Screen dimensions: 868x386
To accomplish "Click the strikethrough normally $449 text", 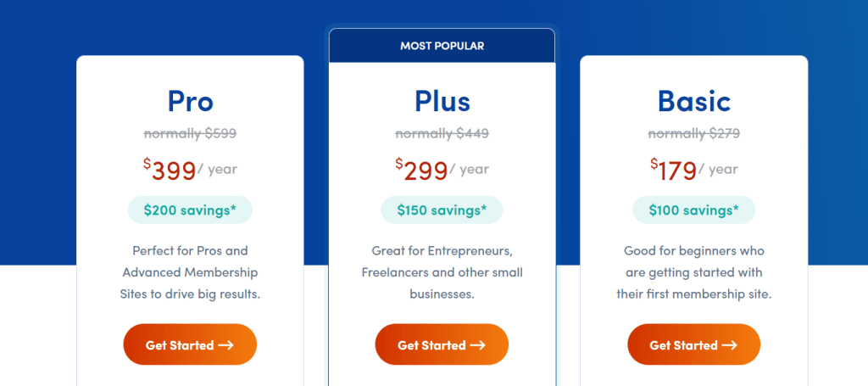I will [x=442, y=133].
